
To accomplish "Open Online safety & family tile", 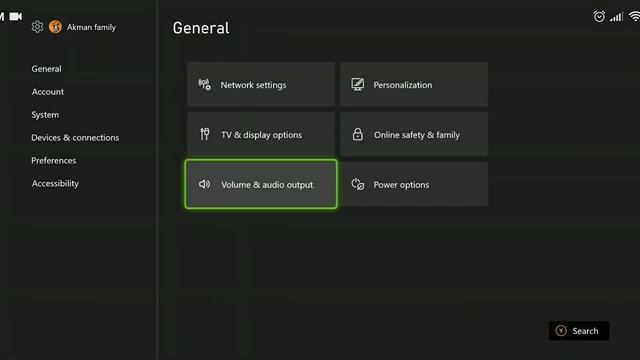I will pyautogui.click(x=414, y=134).
